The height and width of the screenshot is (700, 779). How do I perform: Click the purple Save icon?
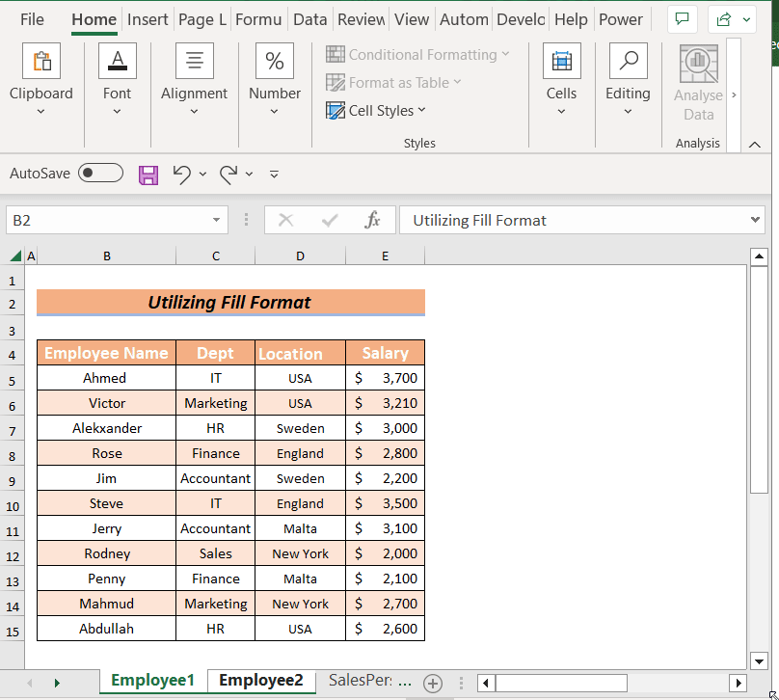[148, 175]
